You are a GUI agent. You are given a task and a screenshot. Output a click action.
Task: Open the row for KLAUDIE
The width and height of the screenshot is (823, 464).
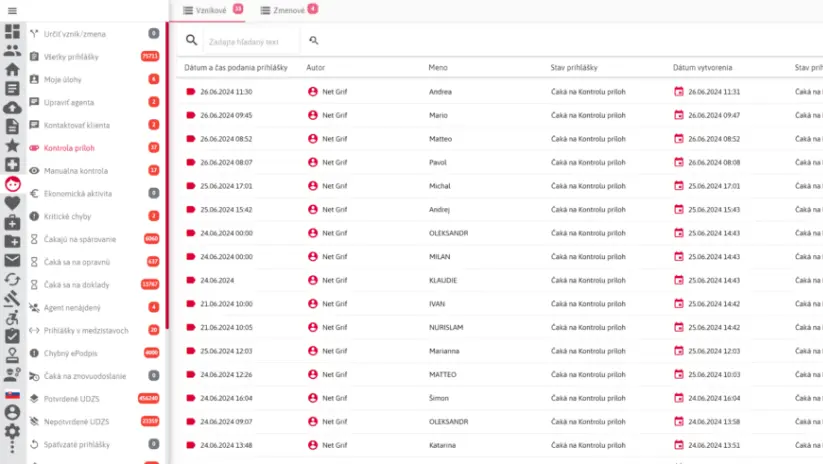pyautogui.click(x=442, y=281)
